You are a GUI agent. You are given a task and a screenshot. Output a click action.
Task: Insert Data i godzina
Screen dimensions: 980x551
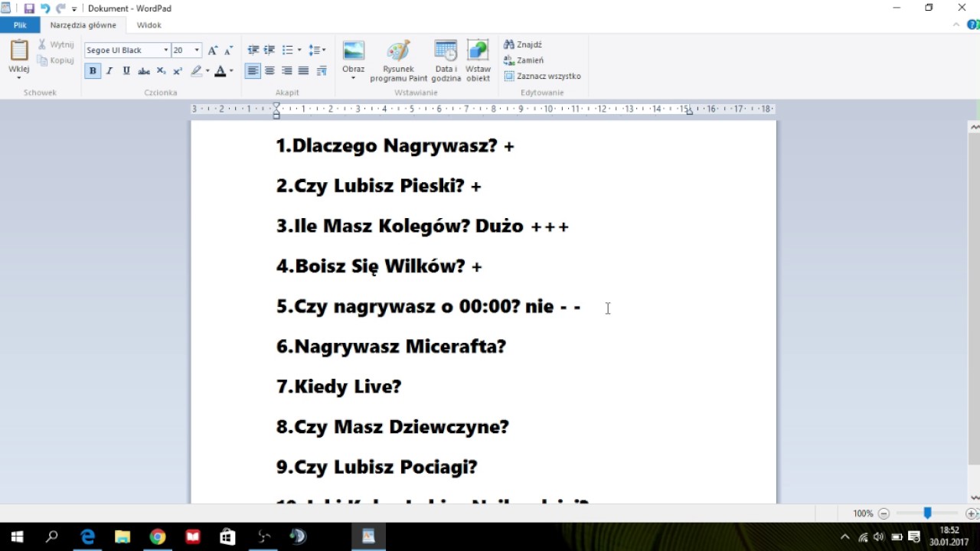446,60
